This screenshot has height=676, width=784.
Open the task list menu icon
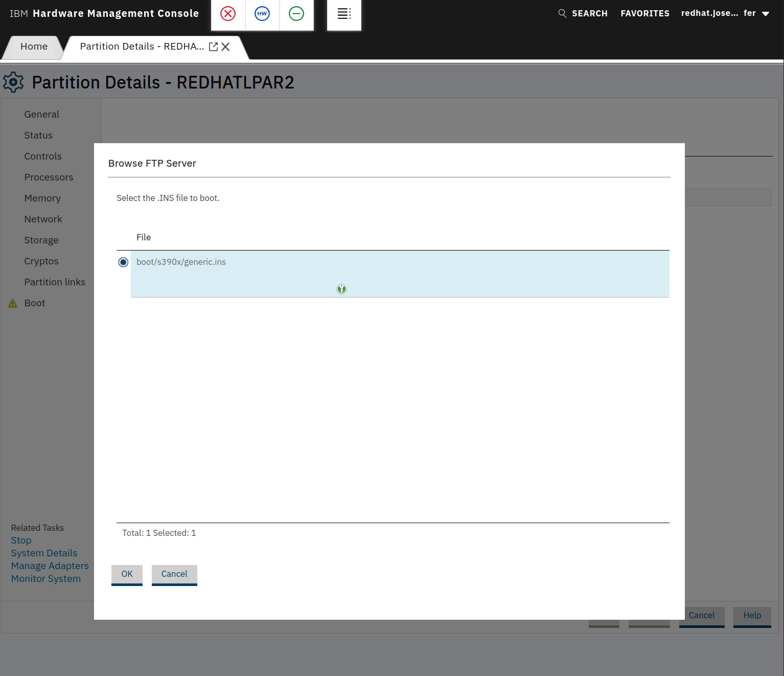[344, 14]
